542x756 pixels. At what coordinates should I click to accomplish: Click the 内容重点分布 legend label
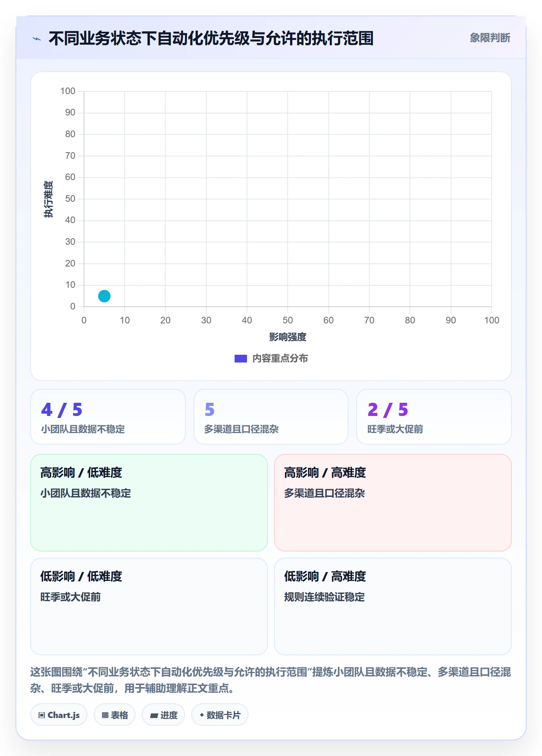click(280, 359)
